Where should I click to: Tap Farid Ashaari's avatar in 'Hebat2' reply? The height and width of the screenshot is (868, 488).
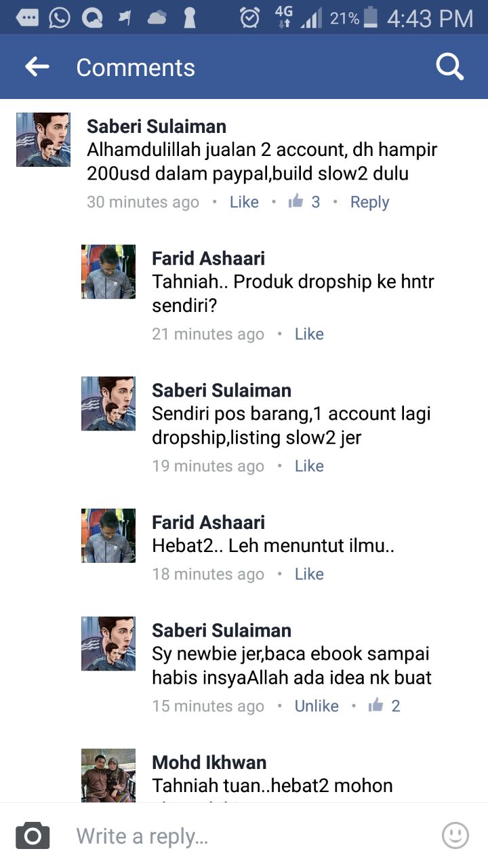(108, 536)
